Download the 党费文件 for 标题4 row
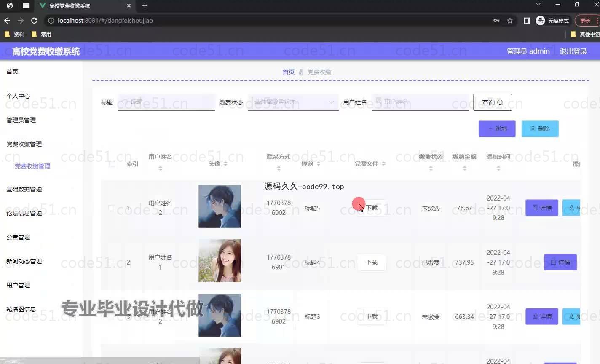 click(x=372, y=262)
